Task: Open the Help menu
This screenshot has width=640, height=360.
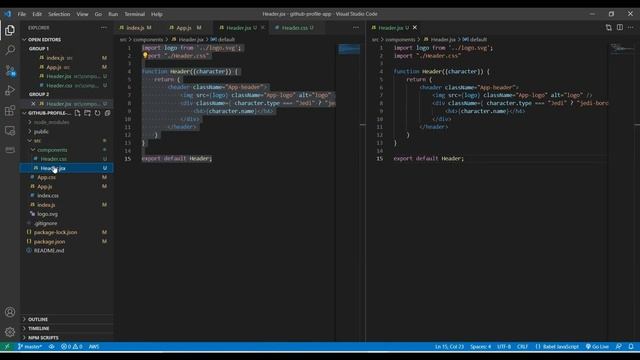Action: pos(157,14)
